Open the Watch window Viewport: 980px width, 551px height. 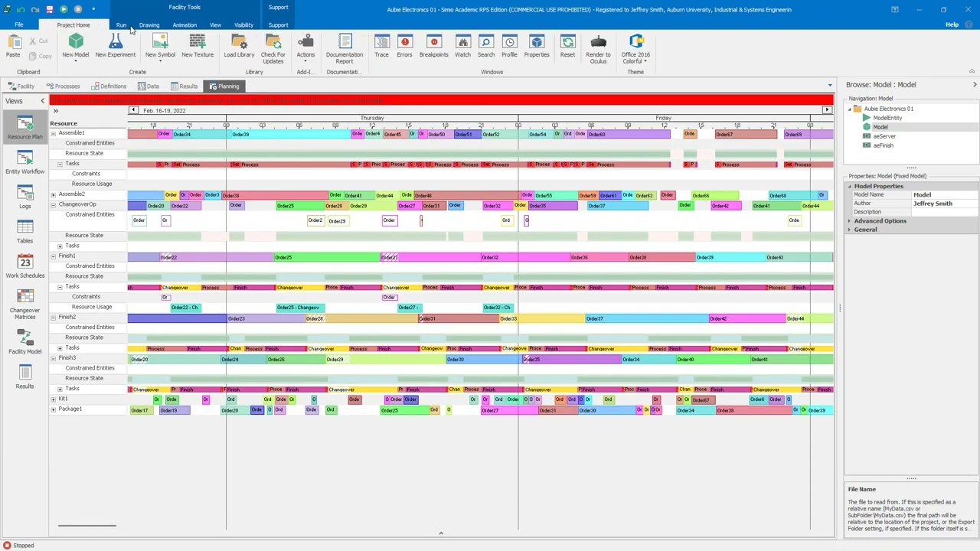point(462,46)
